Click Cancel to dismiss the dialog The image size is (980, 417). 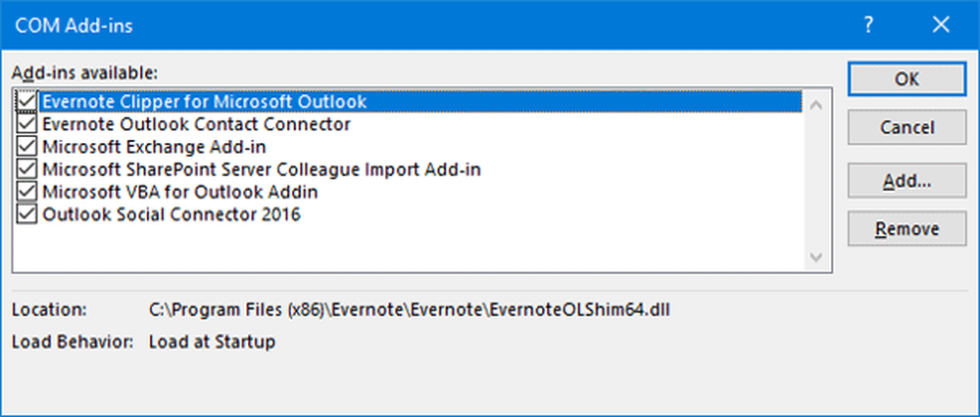coord(906,127)
